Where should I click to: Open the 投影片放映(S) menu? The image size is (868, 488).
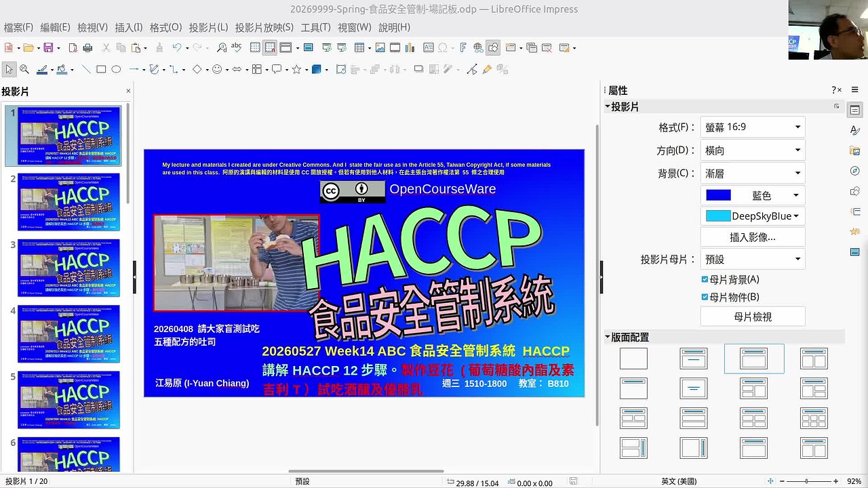pos(264,27)
